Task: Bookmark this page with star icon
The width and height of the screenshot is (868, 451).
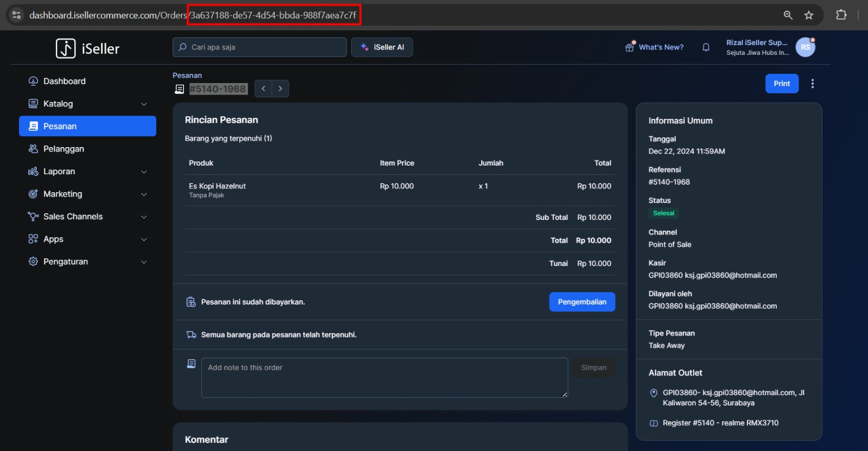Action: click(809, 15)
